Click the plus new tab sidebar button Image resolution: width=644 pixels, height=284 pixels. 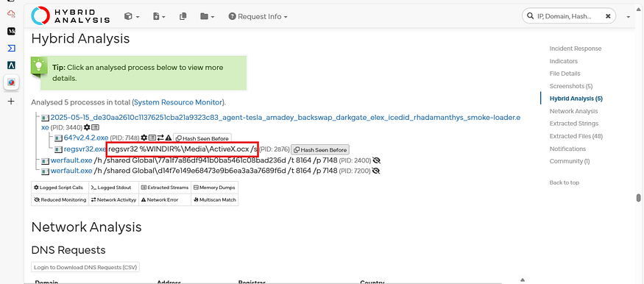[x=12, y=102]
